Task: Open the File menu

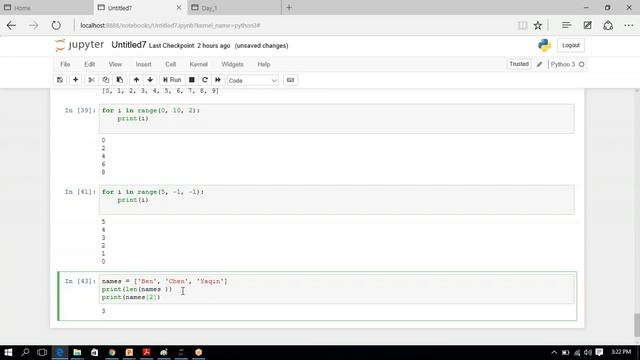Action: (x=65, y=64)
